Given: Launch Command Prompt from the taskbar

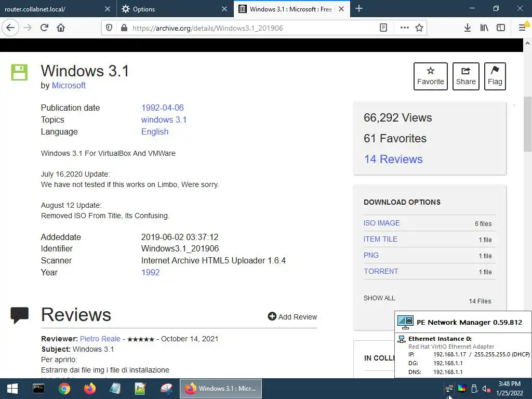Looking at the screenshot, I should pyautogui.click(x=38, y=389).
